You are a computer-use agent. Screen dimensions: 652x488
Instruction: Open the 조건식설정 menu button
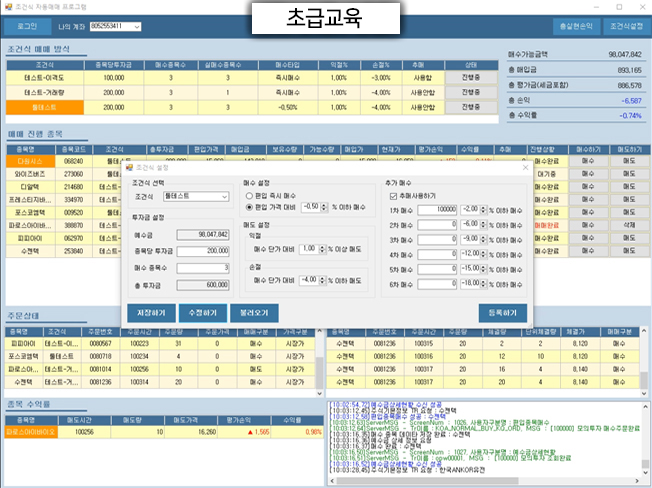point(626,27)
